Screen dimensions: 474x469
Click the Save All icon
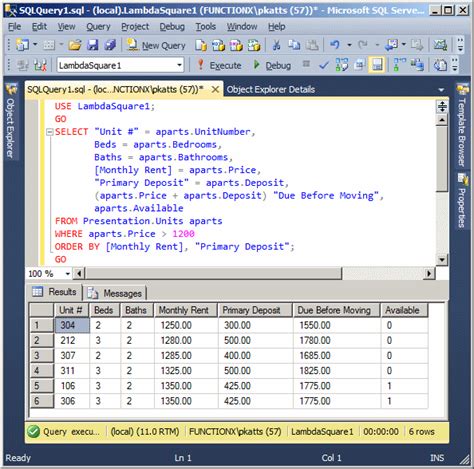tap(110, 45)
